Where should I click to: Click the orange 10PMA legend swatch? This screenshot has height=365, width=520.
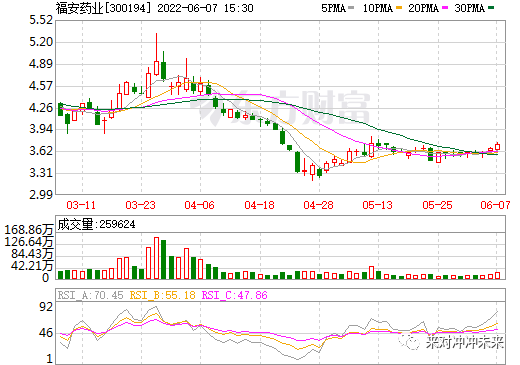point(398,8)
